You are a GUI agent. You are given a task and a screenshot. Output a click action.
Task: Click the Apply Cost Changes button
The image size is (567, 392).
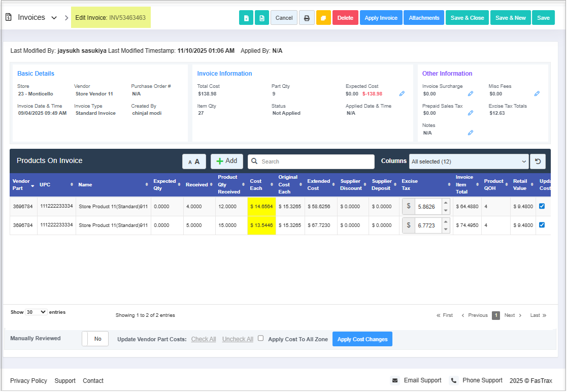(x=362, y=339)
